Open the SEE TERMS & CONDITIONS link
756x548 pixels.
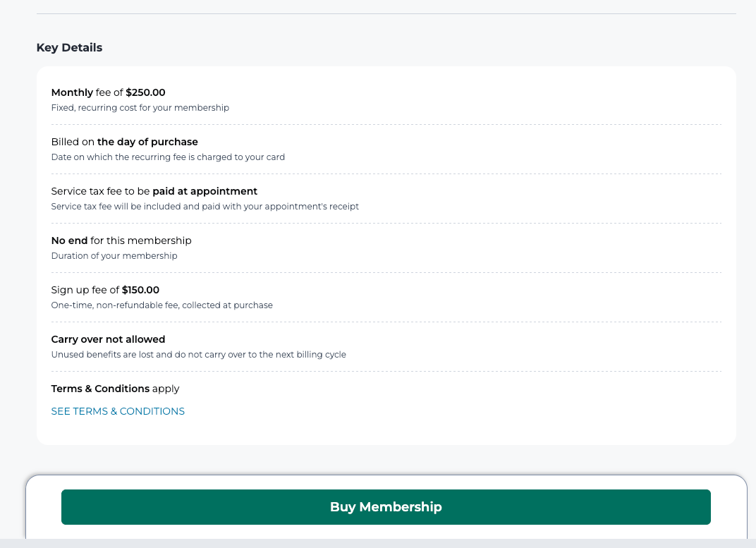[118, 411]
